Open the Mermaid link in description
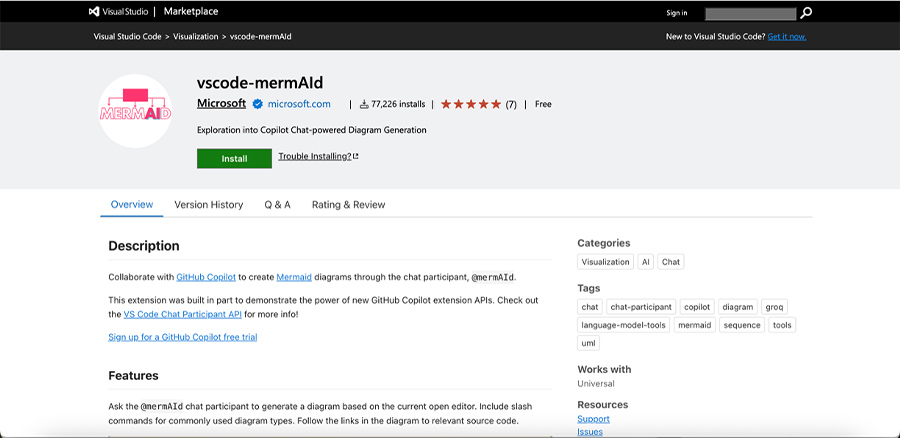Viewport: 900px width, 438px height. pos(294,277)
